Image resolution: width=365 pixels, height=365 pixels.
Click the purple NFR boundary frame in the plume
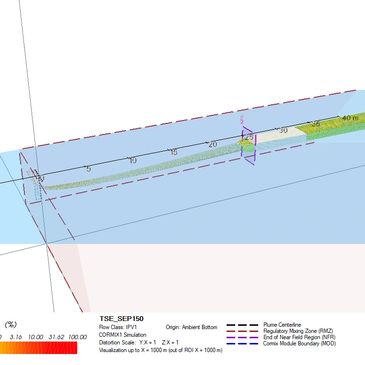point(248,145)
